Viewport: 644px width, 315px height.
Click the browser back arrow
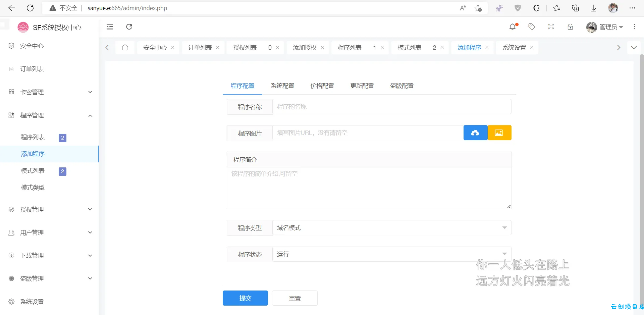coord(12,8)
